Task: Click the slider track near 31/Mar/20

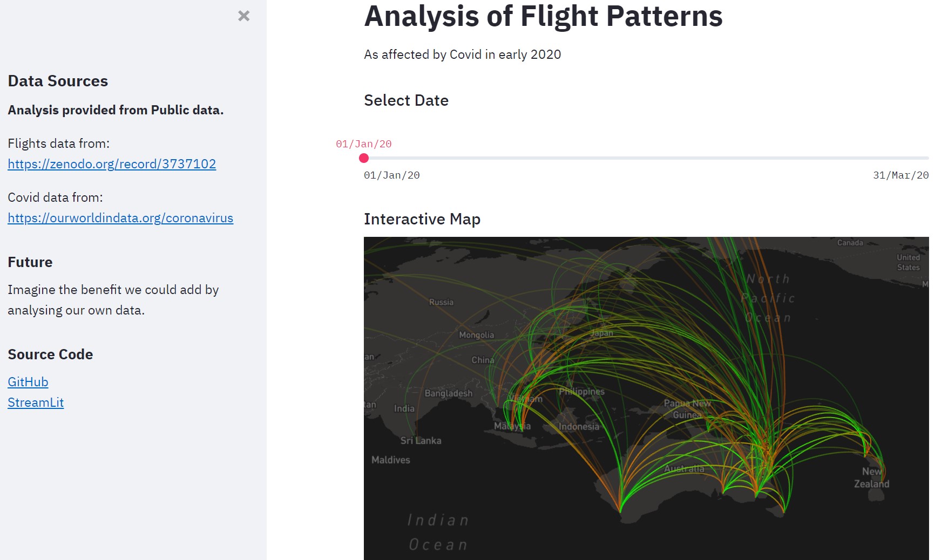Action: click(x=926, y=158)
